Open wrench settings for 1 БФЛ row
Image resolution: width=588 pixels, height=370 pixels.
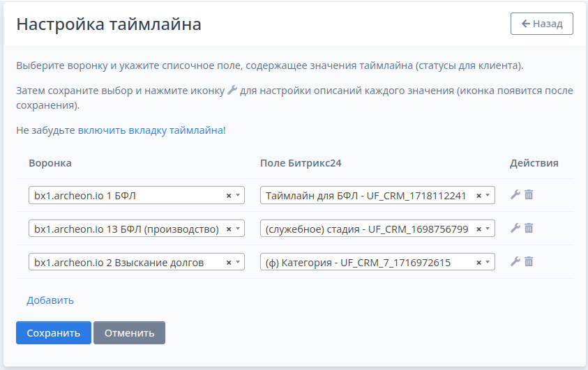click(x=515, y=194)
